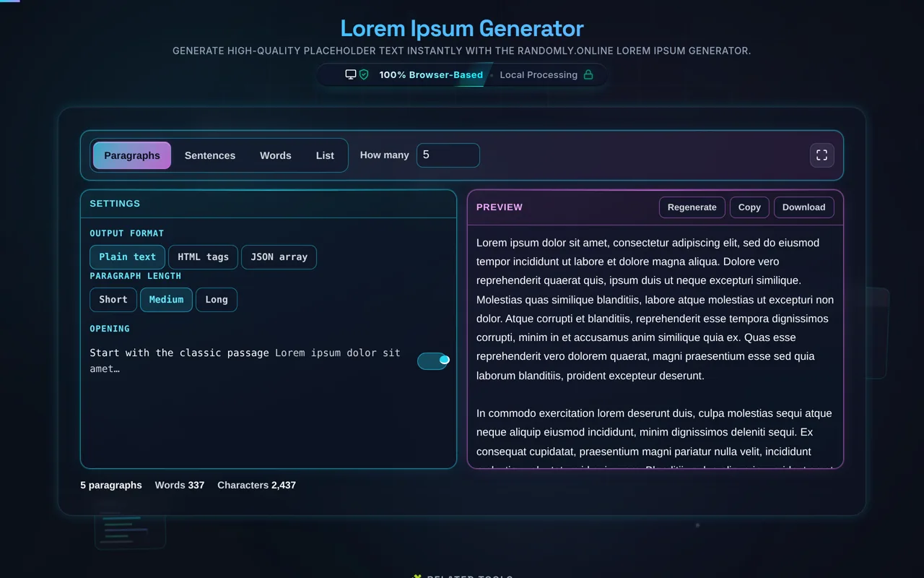Click the Words 337 statistic
The image size is (924, 578).
180,485
